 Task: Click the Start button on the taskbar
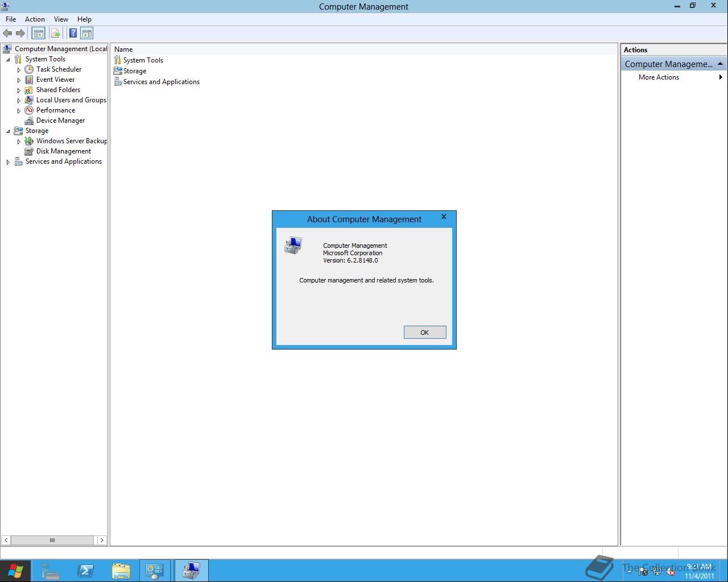15,571
